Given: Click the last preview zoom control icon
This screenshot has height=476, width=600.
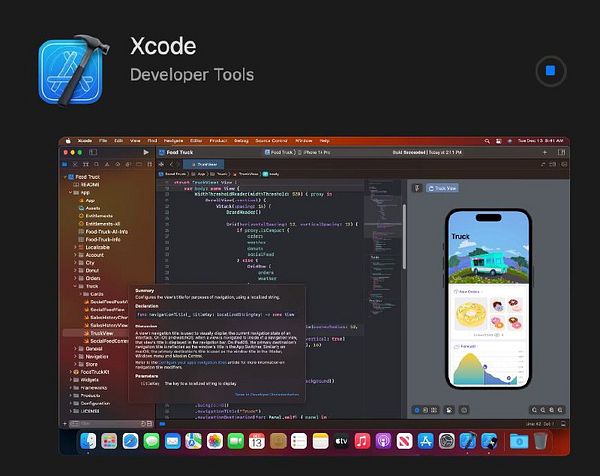Looking at the screenshot, I should [x=560, y=410].
